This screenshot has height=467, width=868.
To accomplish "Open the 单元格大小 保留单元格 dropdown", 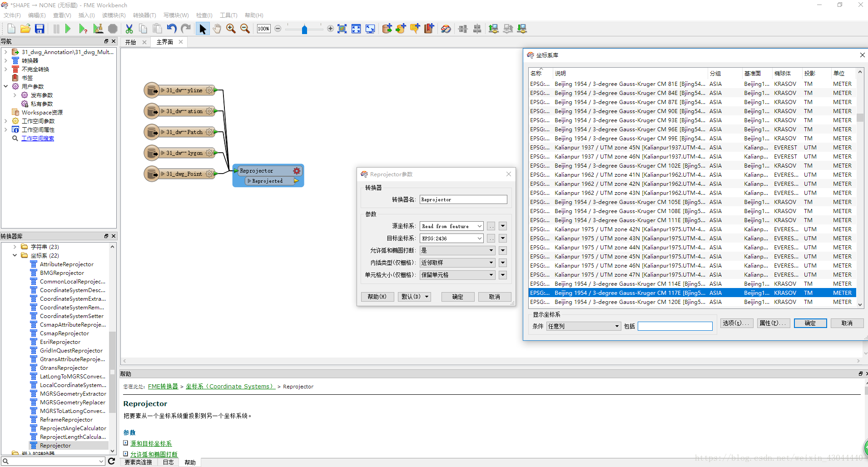I will point(457,275).
